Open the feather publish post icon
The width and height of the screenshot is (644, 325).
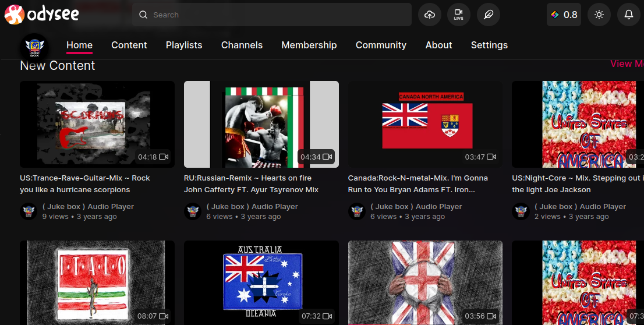point(489,15)
